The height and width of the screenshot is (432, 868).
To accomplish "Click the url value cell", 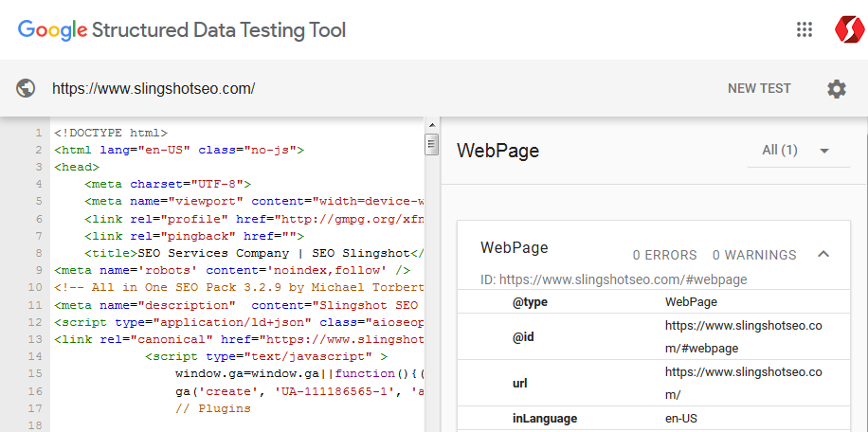I will (x=744, y=383).
